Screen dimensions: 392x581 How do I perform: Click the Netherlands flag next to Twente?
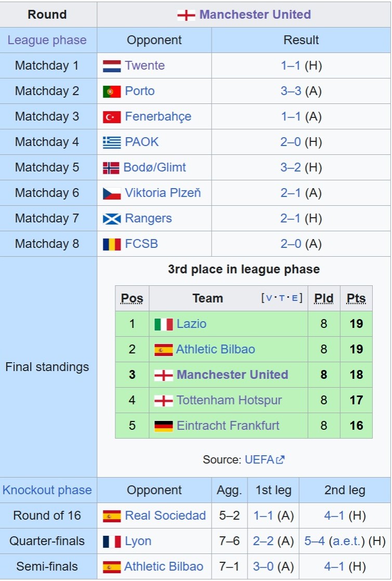pyautogui.click(x=112, y=66)
